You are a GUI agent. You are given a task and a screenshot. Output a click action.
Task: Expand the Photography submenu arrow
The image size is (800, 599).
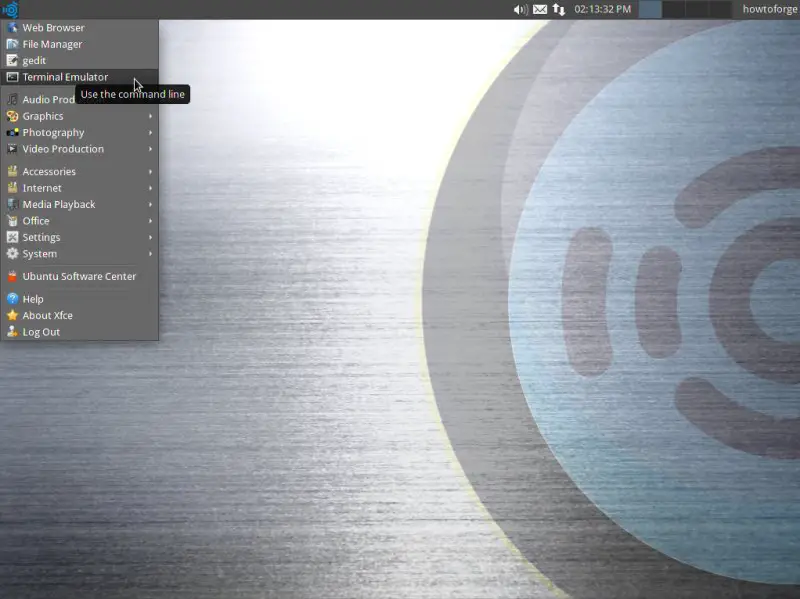click(x=151, y=133)
